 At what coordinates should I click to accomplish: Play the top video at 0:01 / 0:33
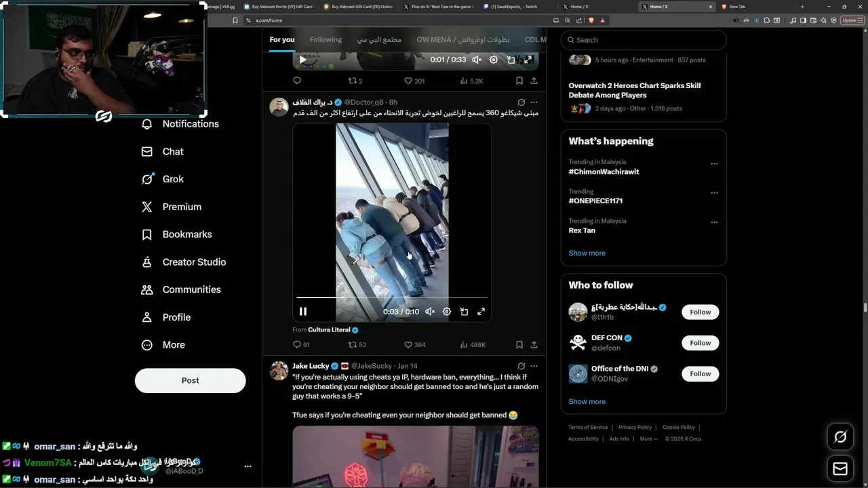coord(303,60)
